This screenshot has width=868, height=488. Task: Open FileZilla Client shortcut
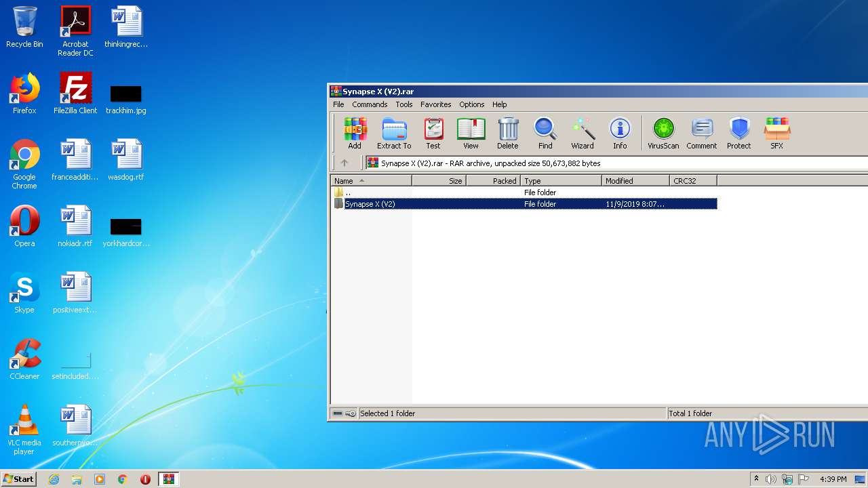tap(75, 94)
